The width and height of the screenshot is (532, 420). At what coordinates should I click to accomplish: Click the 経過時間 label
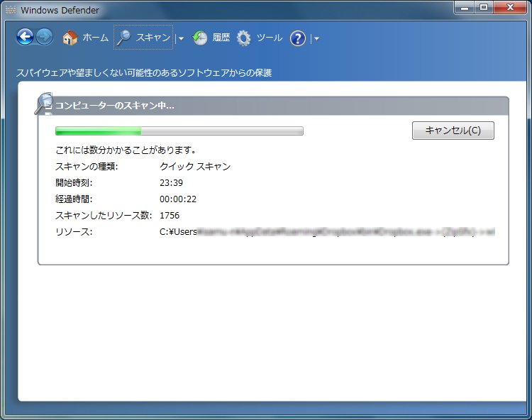(x=74, y=199)
